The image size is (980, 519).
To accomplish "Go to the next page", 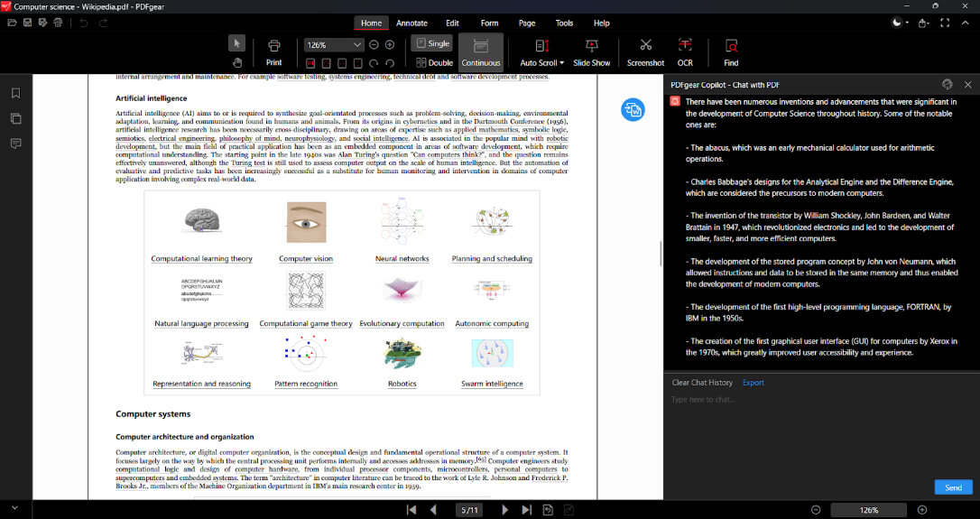I will (505, 510).
